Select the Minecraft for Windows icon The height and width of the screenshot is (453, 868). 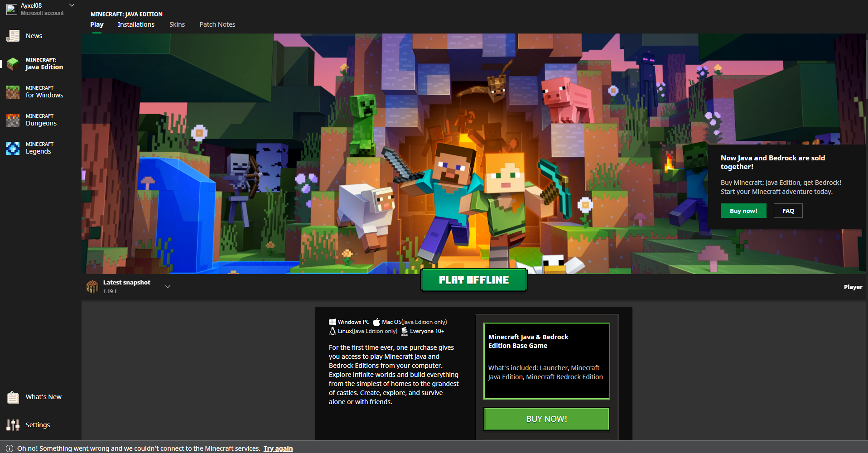pyautogui.click(x=13, y=92)
